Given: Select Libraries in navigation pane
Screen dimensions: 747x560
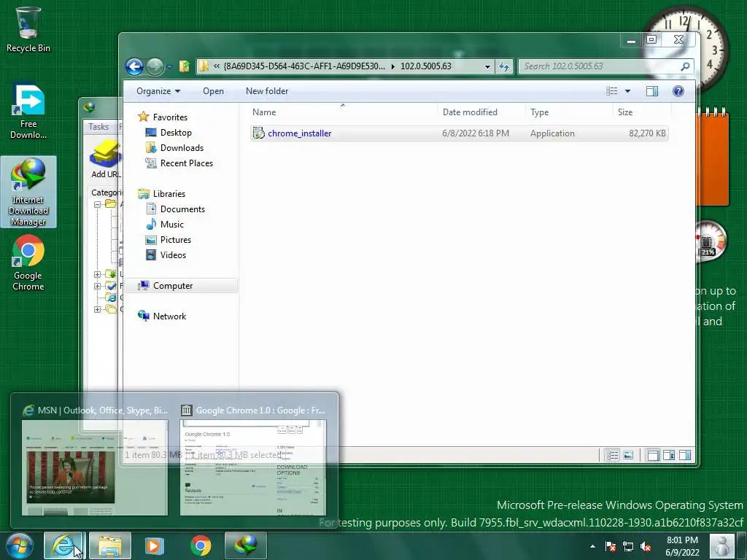Looking at the screenshot, I should click(169, 194).
